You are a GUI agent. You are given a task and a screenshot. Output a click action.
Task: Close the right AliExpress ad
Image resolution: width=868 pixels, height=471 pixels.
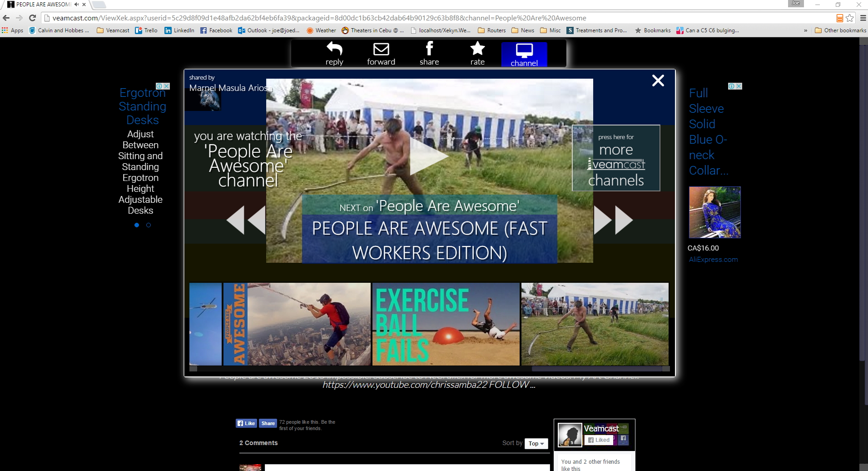[739, 86]
